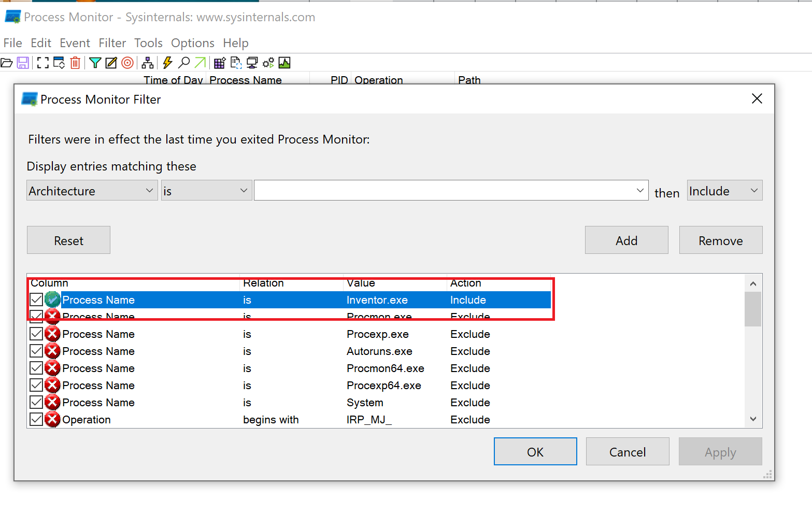Toggle event capture with the lightning bolt icon
Image resolution: width=812 pixels, height=513 pixels.
166,62
